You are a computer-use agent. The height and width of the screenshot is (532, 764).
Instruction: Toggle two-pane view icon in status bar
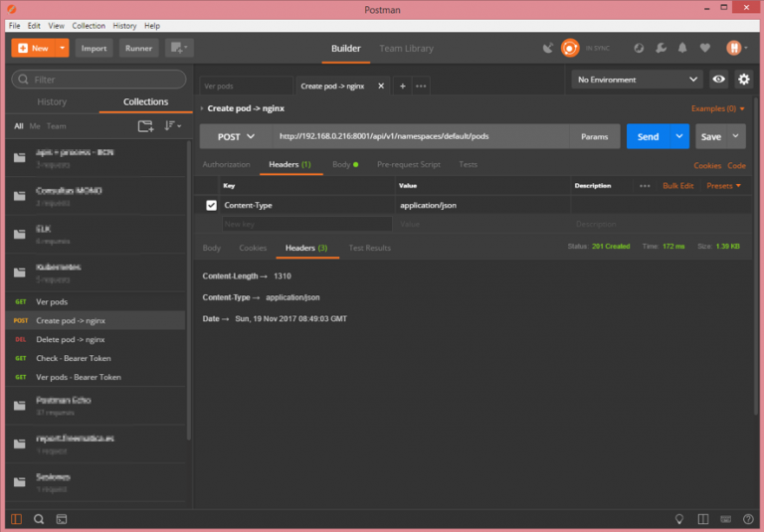(702, 519)
